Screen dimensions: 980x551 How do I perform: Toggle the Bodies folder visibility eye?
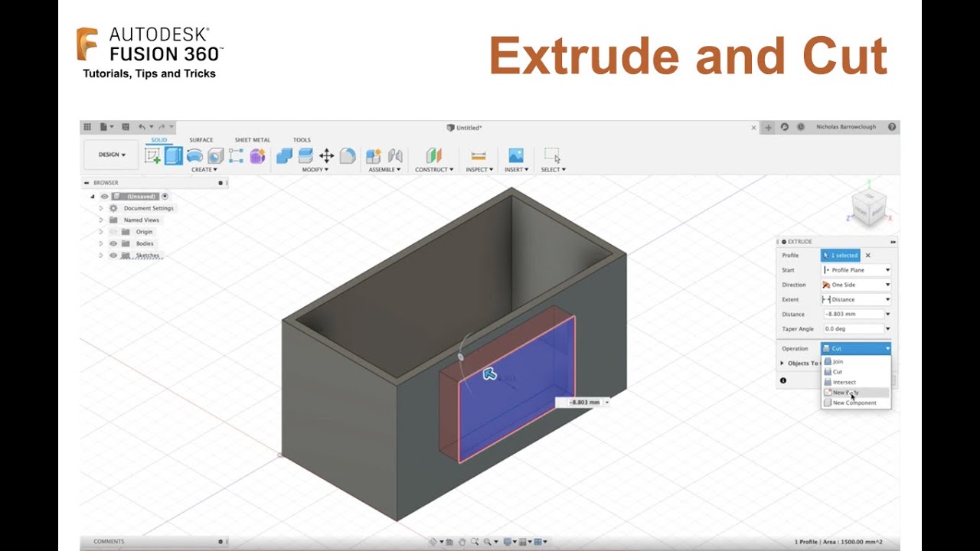[113, 243]
